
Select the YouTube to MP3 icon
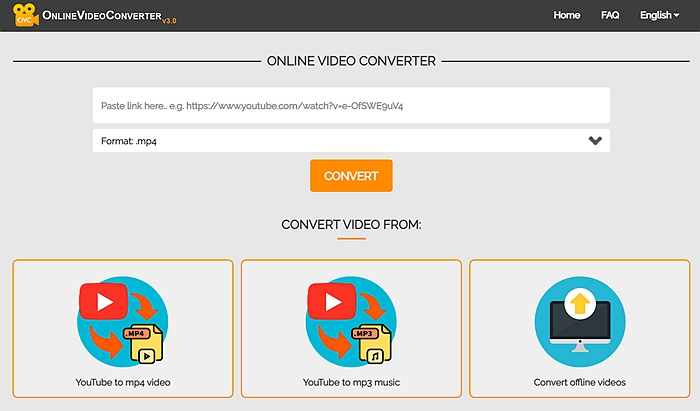[x=351, y=321]
